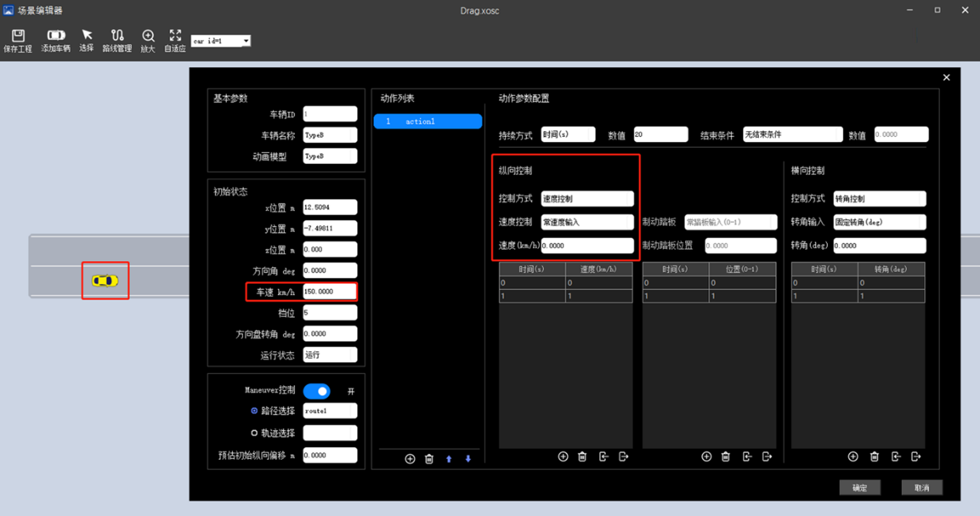Delete selected action with trash icon
Image resolution: width=980 pixels, height=516 pixels.
[429, 459]
